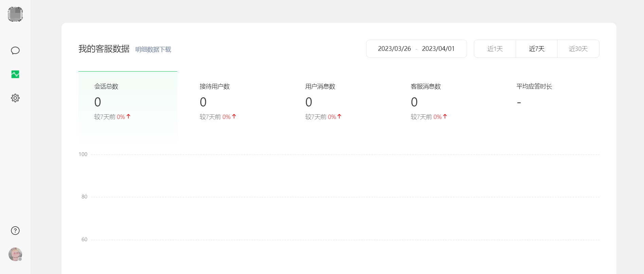Viewport: 644px width, 274px height.
Task: Switch to the 接待用户数 metric tab
Action: coord(233,102)
